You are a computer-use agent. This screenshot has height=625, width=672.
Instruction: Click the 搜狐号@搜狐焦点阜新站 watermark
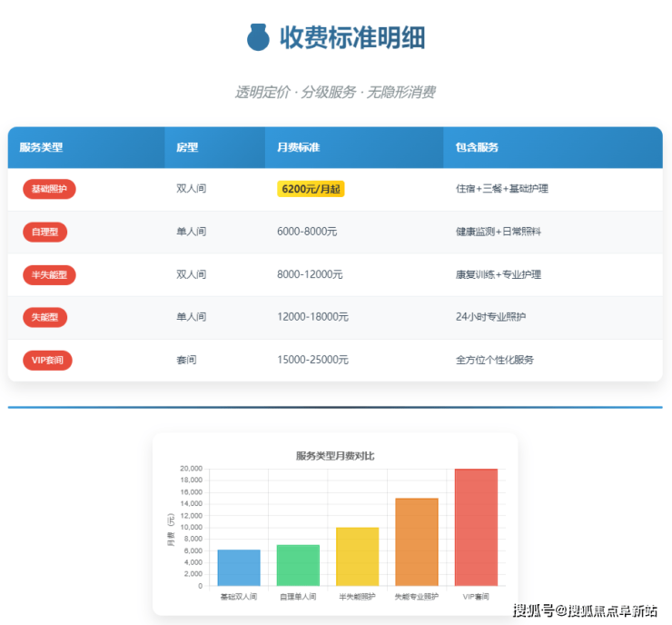pos(585,610)
